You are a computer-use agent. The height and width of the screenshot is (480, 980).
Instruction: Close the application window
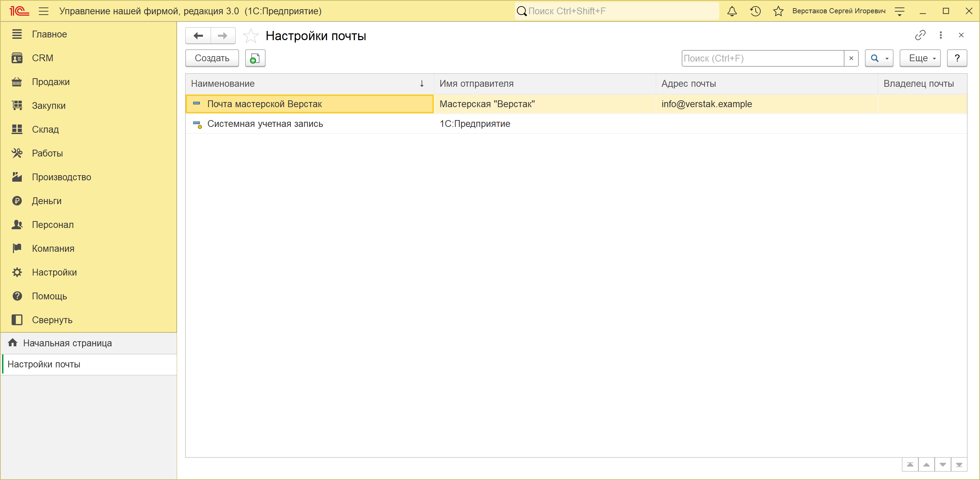tap(969, 11)
